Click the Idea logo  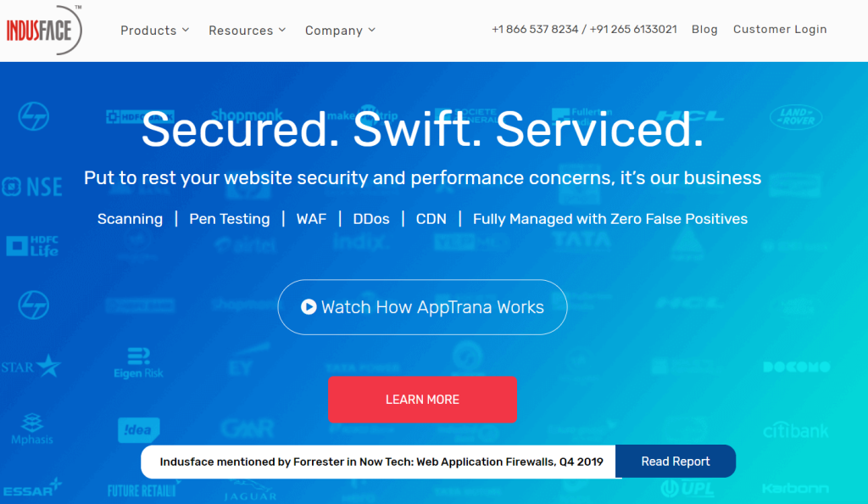(138, 429)
